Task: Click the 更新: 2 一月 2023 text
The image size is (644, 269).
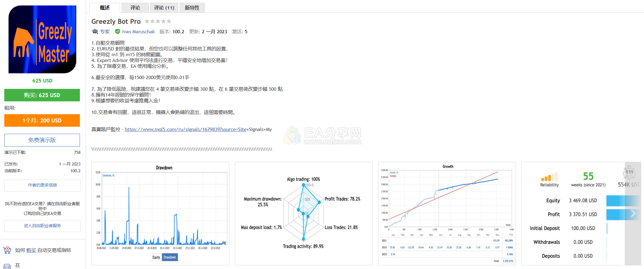Action: (x=208, y=31)
